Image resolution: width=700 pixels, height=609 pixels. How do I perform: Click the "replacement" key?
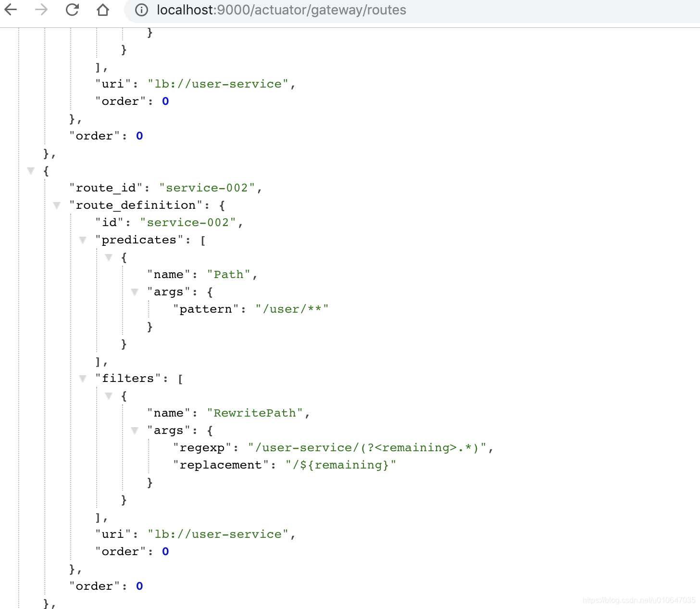[x=221, y=465]
